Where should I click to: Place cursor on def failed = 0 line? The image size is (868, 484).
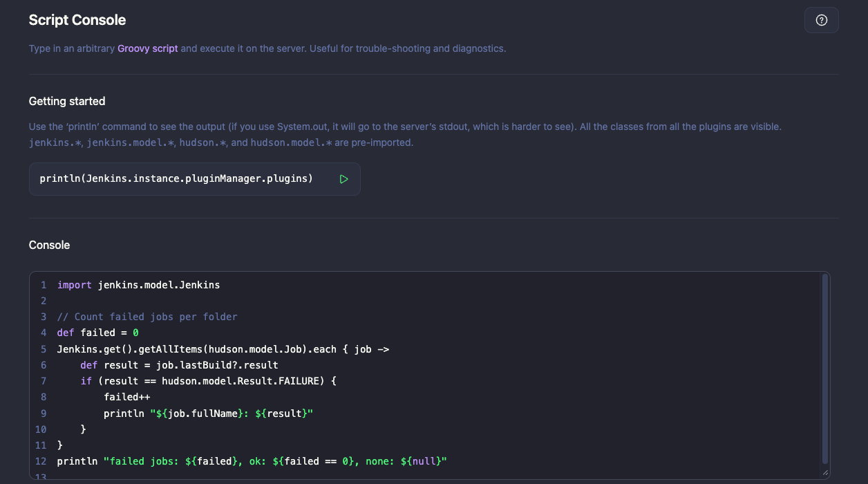pyautogui.click(x=97, y=333)
